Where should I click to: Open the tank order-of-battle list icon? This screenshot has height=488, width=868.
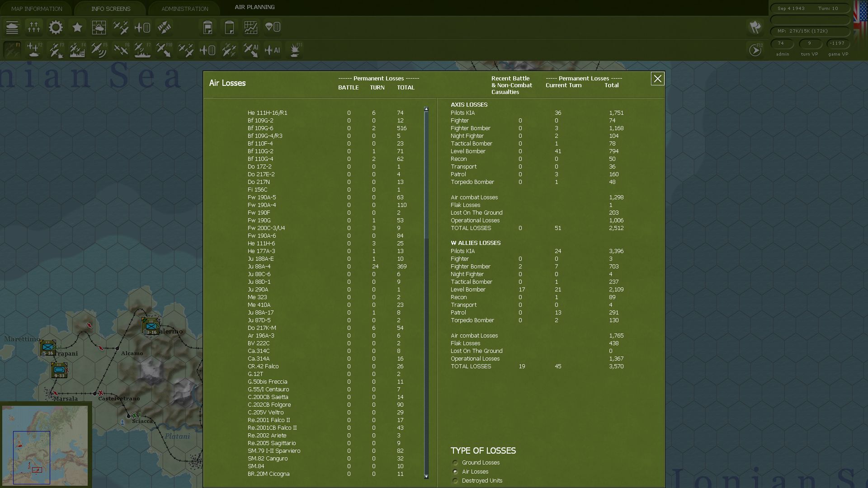(12, 28)
